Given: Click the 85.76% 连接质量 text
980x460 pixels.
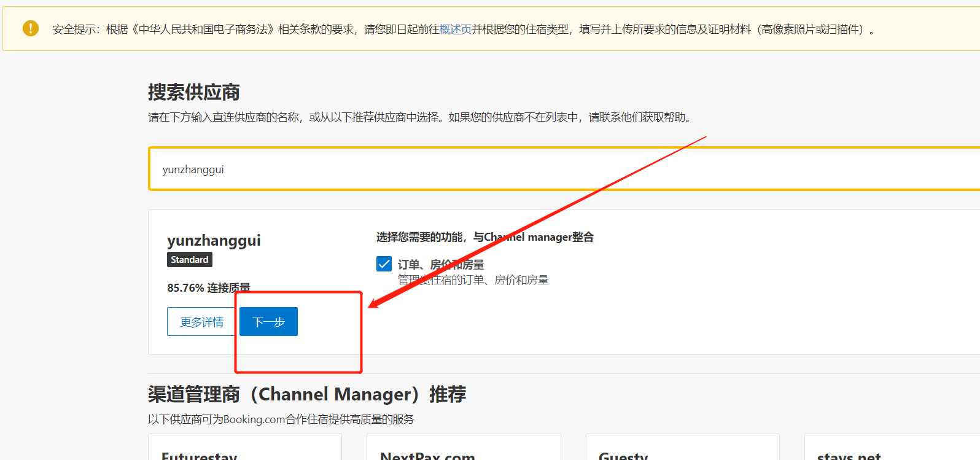Looking at the screenshot, I should tap(208, 288).
